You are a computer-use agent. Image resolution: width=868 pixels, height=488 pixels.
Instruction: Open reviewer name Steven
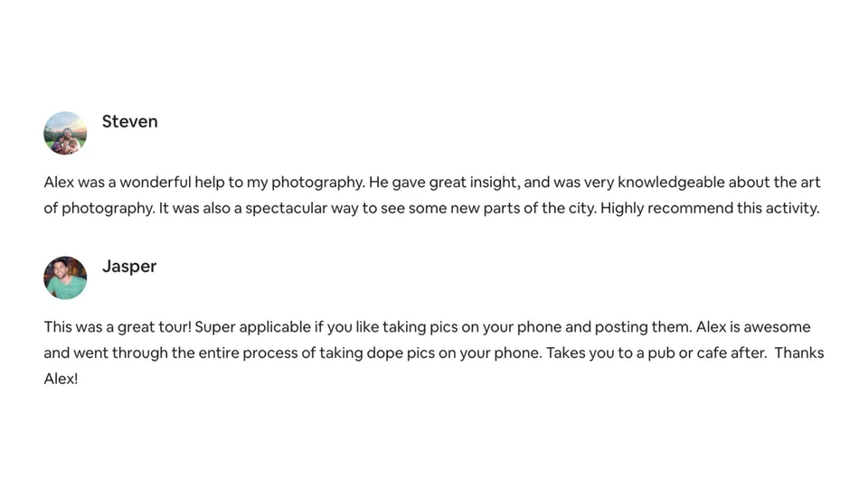tap(129, 121)
